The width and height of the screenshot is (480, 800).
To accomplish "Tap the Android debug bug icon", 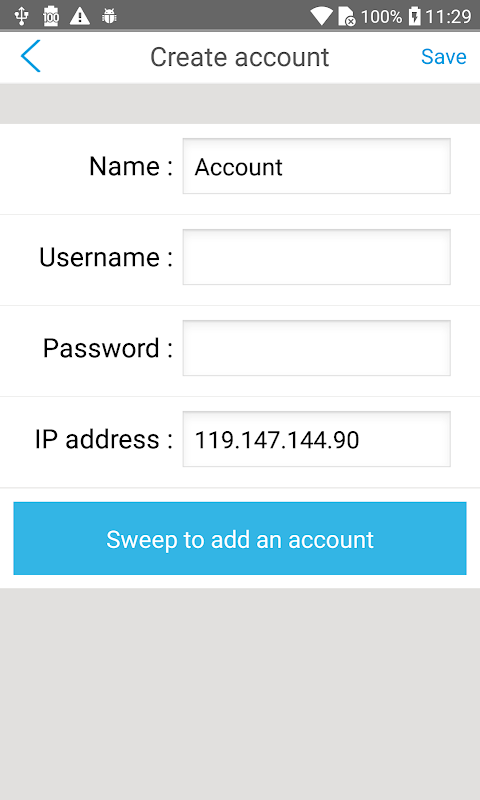I will point(109,16).
